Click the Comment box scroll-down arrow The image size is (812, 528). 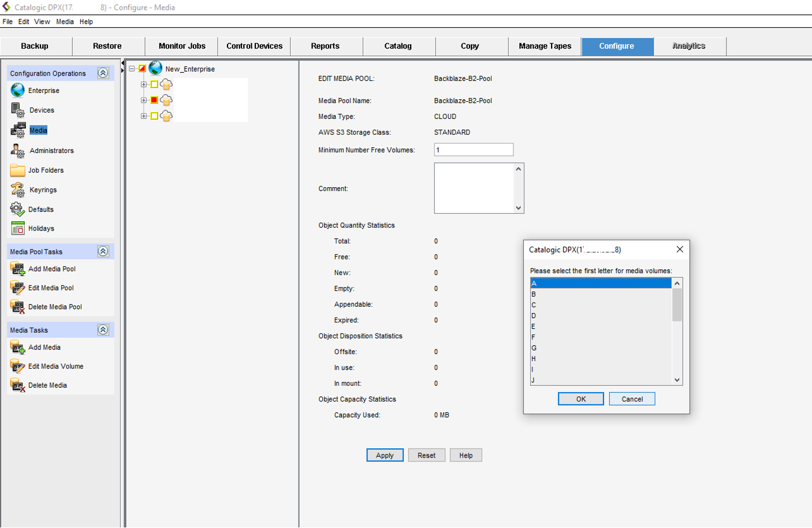coord(519,208)
